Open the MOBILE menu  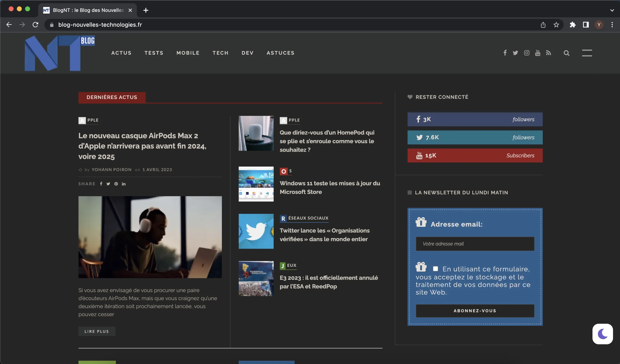[188, 53]
